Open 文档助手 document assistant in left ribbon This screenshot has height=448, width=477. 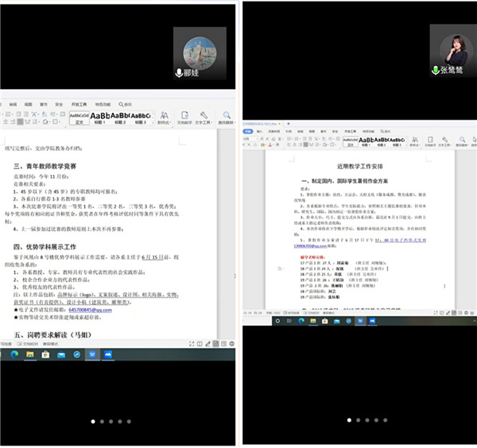tap(184, 118)
